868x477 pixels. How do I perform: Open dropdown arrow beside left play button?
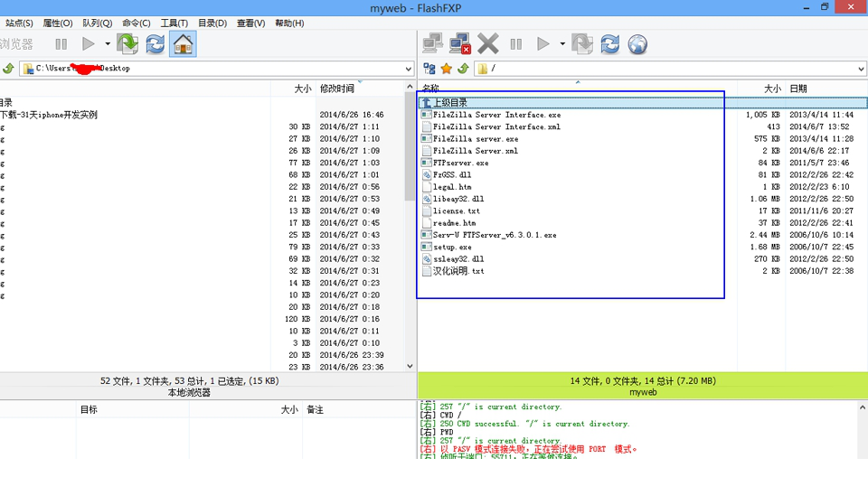(108, 43)
